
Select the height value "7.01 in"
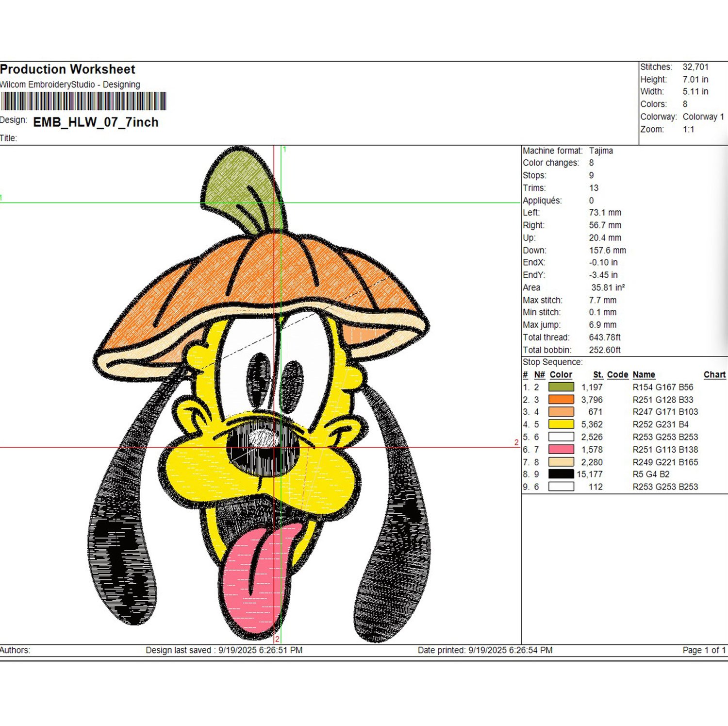point(695,80)
